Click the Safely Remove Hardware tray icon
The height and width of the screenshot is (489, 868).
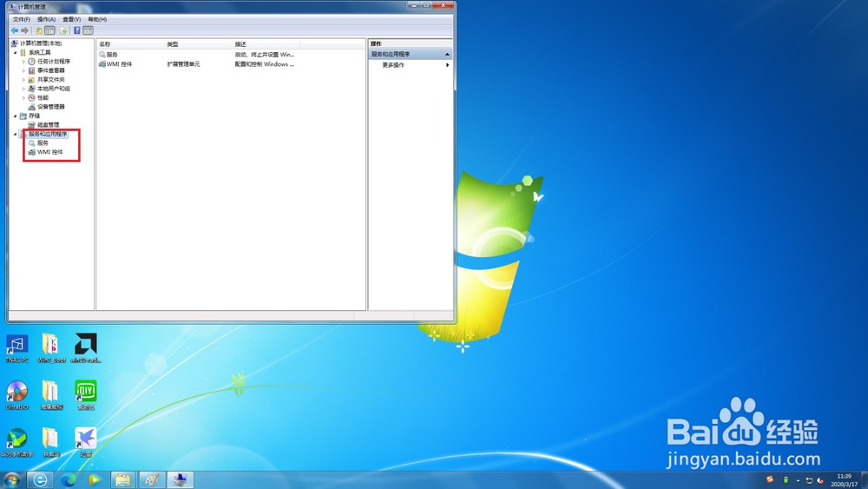pos(786,479)
